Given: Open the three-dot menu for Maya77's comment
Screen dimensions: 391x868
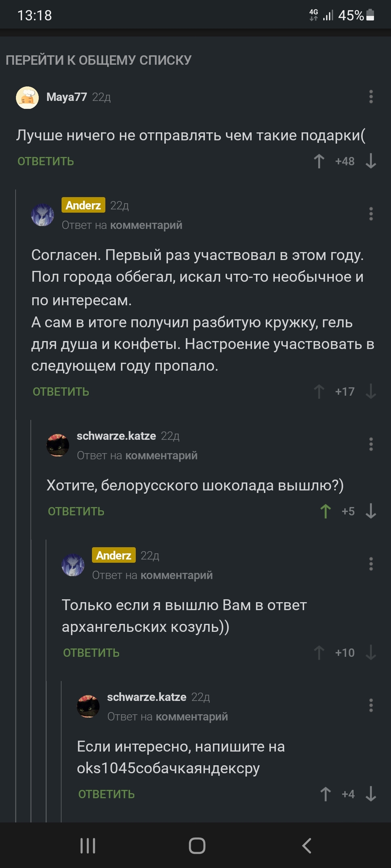Looking at the screenshot, I should (371, 97).
